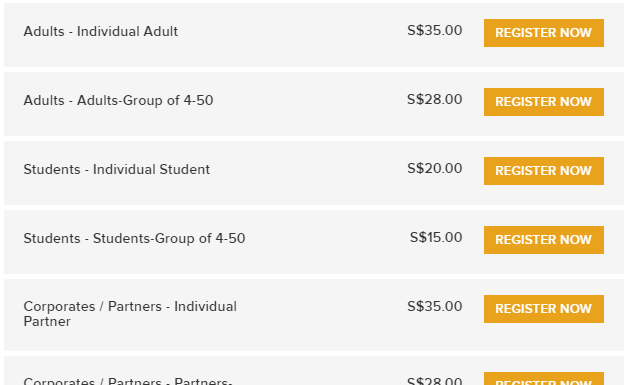Image resolution: width=626 pixels, height=385 pixels.
Task: Click the Students - Individual Student text
Action: coord(117,169)
